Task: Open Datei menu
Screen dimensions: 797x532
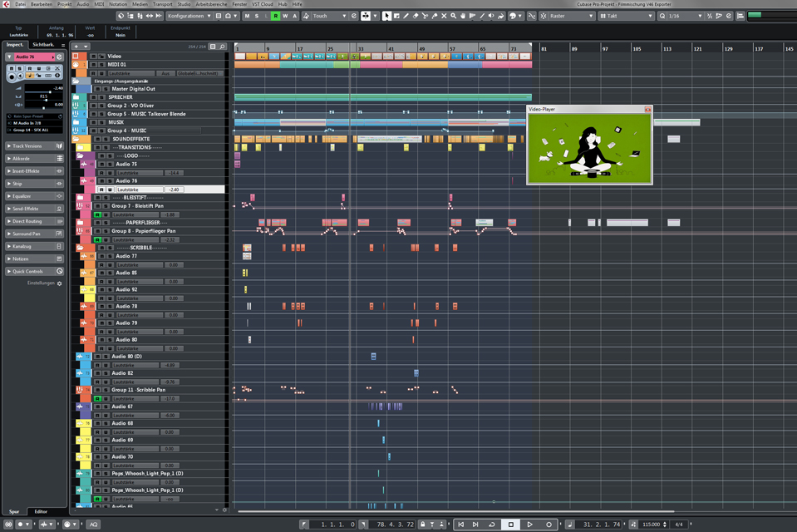Action: pyautogui.click(x=20, y=4)
